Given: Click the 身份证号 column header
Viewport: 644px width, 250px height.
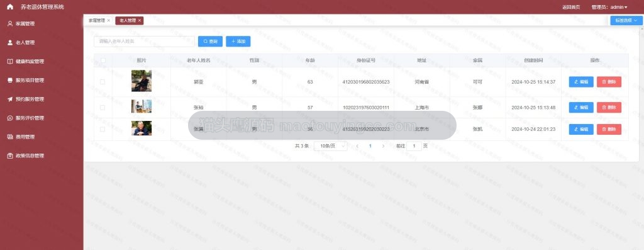Looking at the screenshot, I should (366, 60).
